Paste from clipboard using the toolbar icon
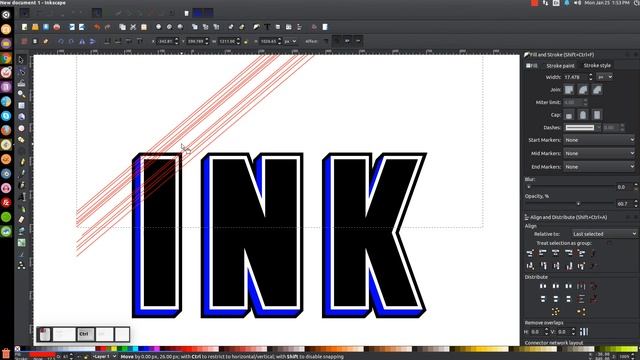 [x=144, y=27]
